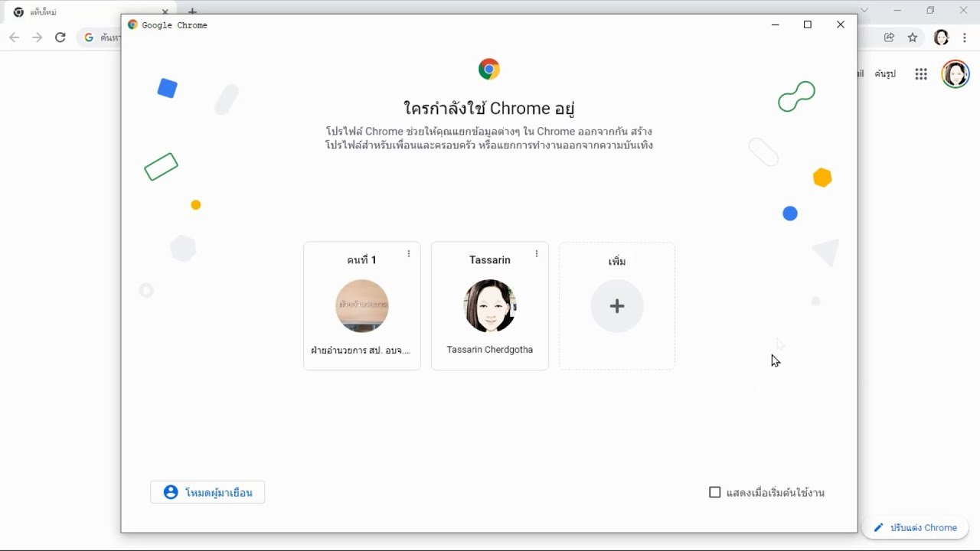This screenshot has width=980, height=551.
Task: Click the large Chrome logo above the heading
Action: coord(489,70)
